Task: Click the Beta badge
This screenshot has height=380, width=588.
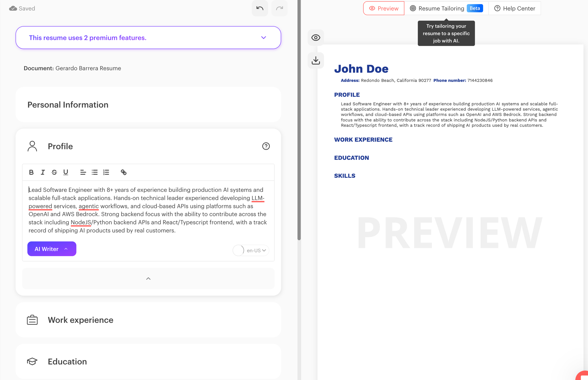Action: [x=475, y=8]
